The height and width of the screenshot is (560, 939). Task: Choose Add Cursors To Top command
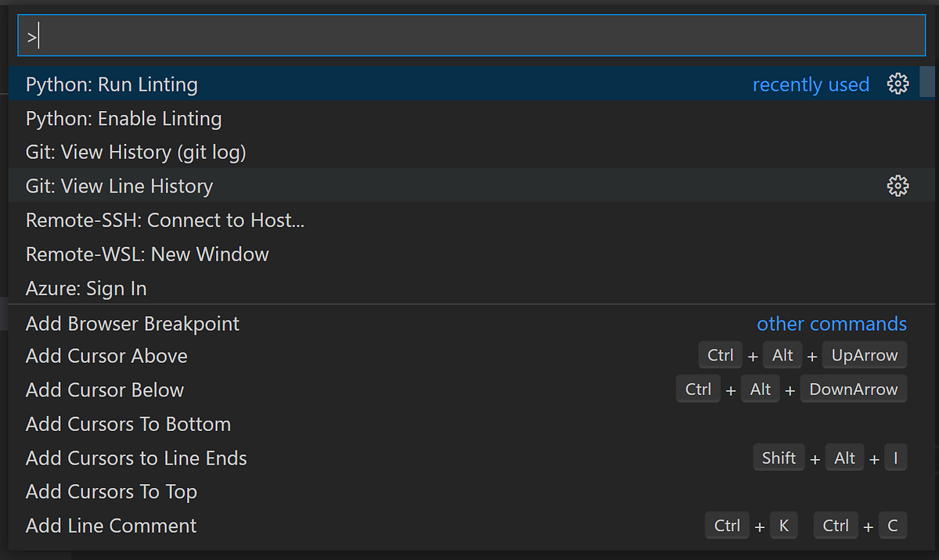pos(111,492)
